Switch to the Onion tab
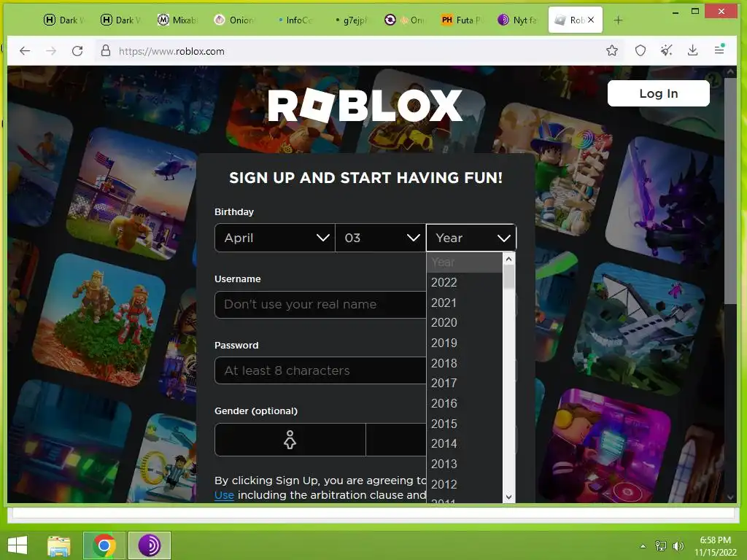Image resolution: width=747 pixels, height=560 pixels. (x=234, y=20)
